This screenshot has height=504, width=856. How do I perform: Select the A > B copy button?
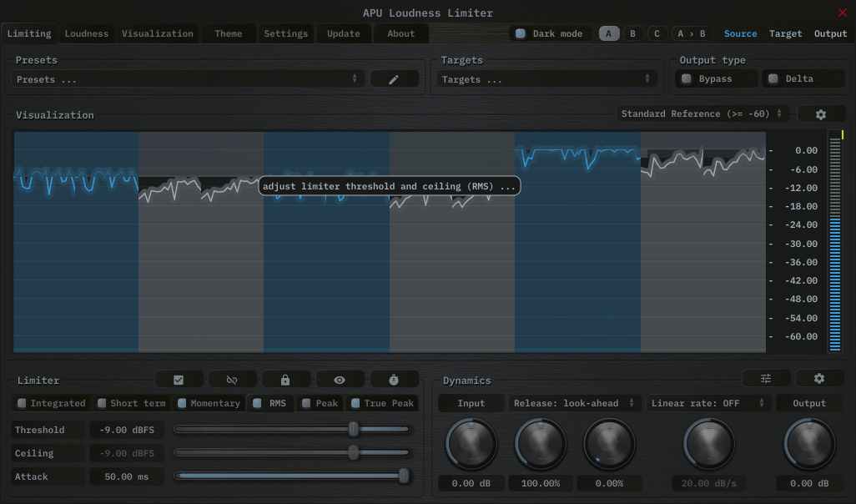(691, 34)
